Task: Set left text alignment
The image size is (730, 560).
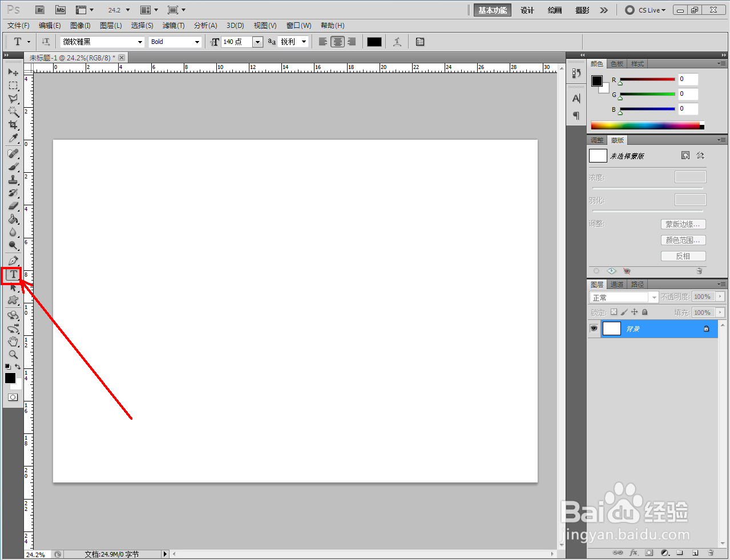Action: pyautogui.click(x=323, y=42)
